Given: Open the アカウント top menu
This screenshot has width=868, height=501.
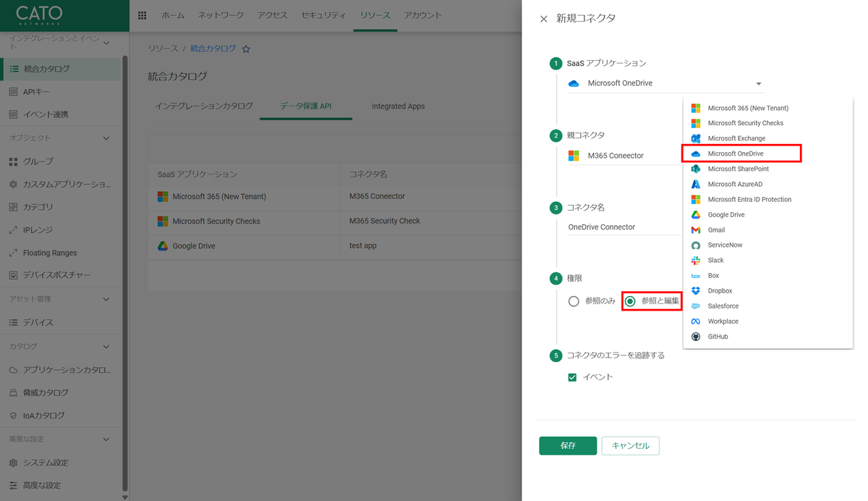Looking at the screenshot, I should tap(423, 15).
